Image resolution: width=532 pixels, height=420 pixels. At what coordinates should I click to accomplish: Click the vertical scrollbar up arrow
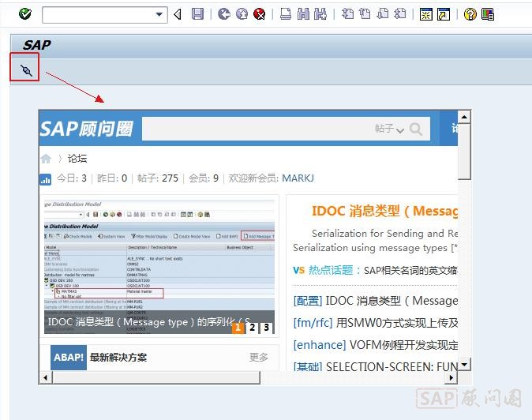click(x=464, y=117)
